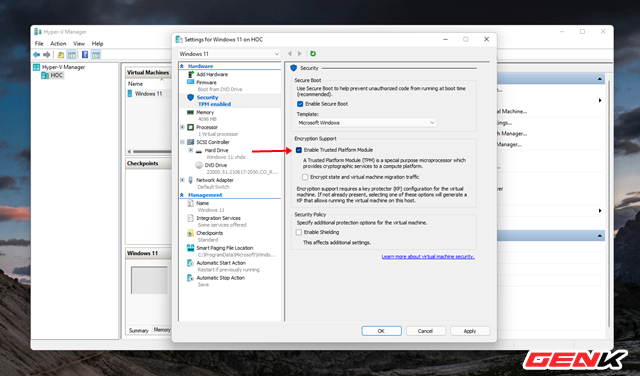Collapse the SCSI Controller tree node
Viewport: 640px width, 376px height.
coord(182,142)
